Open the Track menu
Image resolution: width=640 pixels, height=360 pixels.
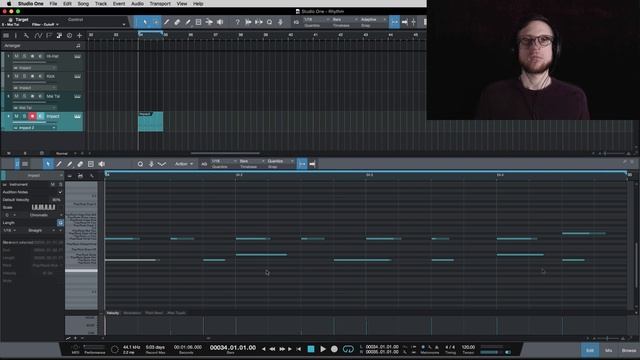[101, 4]
